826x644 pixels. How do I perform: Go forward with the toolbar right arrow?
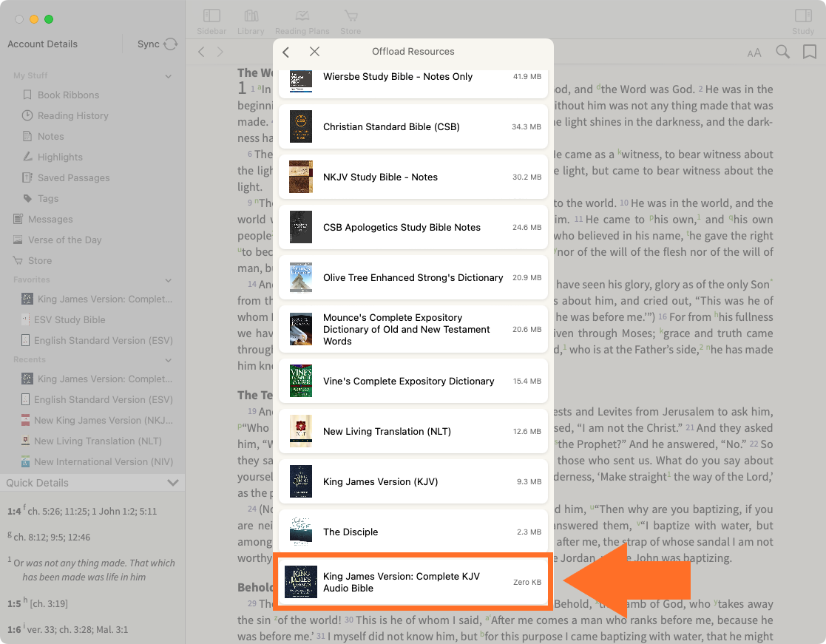coord(220,52)
